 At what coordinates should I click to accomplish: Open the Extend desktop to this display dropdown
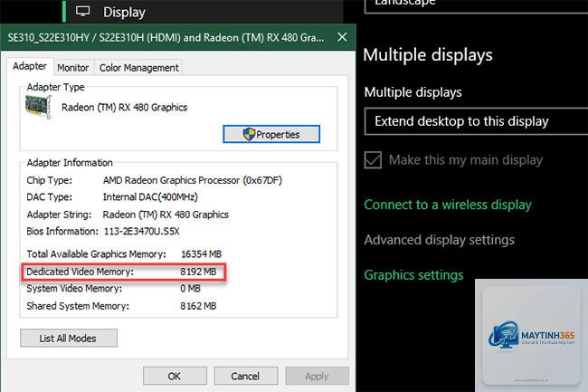point(476,121)
